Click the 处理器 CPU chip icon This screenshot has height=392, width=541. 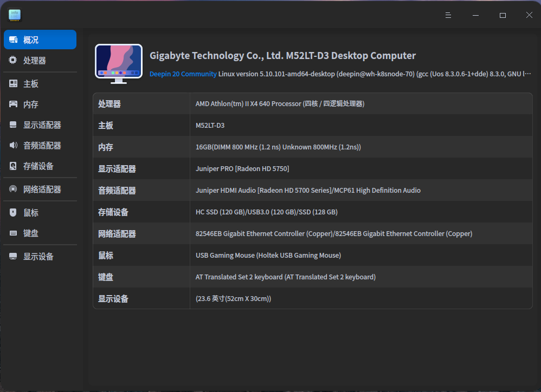[x=13, y=60]
